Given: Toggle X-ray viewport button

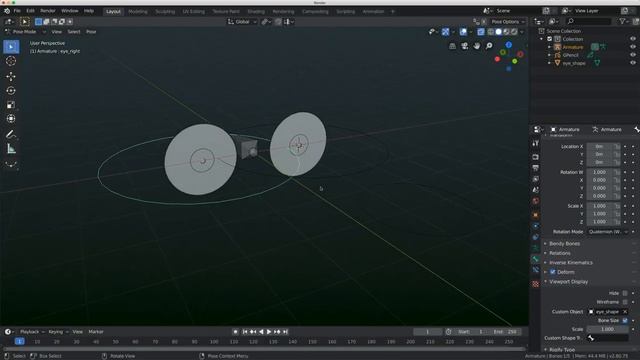Looking at the screenshot, I should tap(481, 31).
